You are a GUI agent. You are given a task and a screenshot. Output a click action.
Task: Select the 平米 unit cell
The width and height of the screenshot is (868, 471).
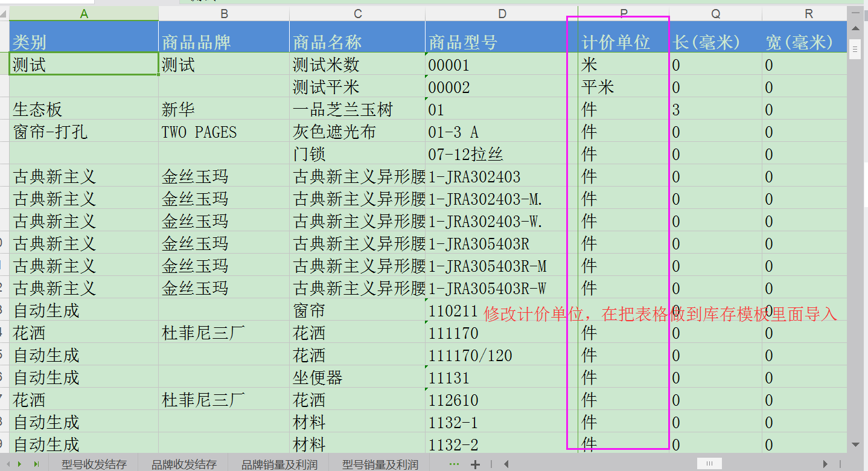point(624,86)
